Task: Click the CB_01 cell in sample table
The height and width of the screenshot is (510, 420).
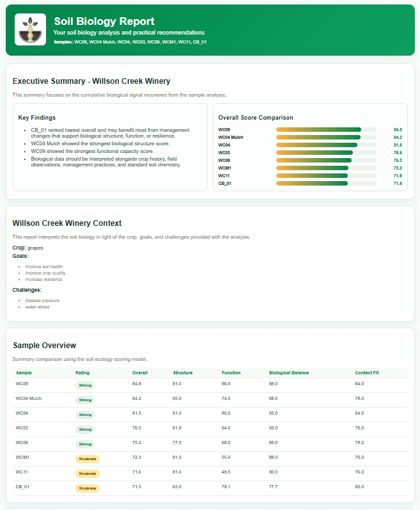Action: pos(22,487)
